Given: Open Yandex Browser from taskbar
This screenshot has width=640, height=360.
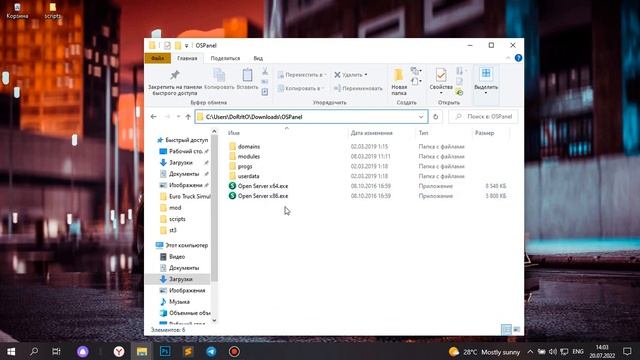Looking at the screenshot, I should (x=119, y=351).
